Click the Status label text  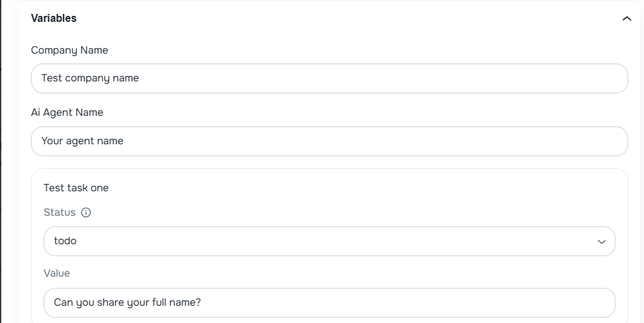tap(60, 212)
